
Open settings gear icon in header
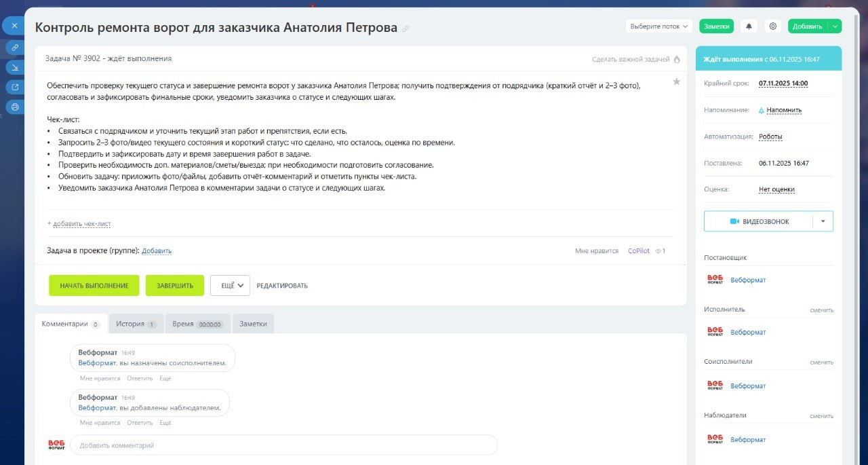(x=772, y=26)
